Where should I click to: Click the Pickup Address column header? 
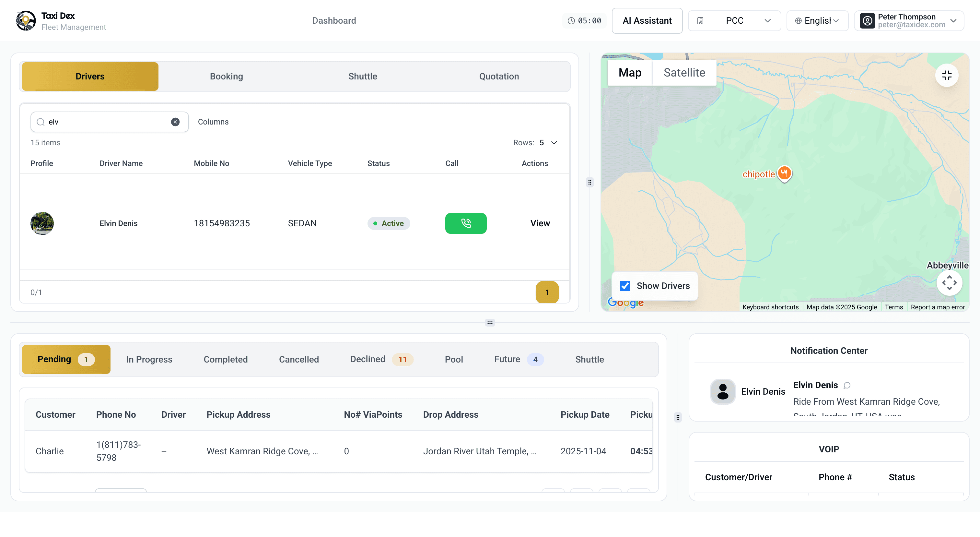tap(238, 414)
